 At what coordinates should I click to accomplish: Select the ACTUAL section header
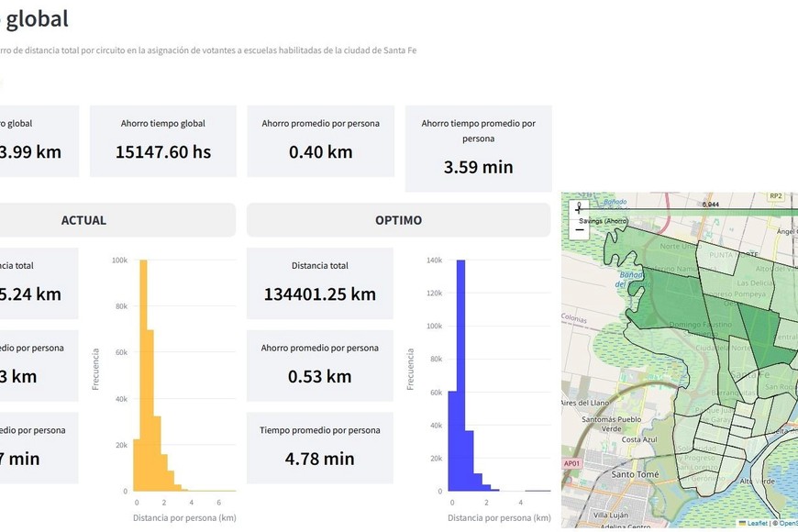84,220
